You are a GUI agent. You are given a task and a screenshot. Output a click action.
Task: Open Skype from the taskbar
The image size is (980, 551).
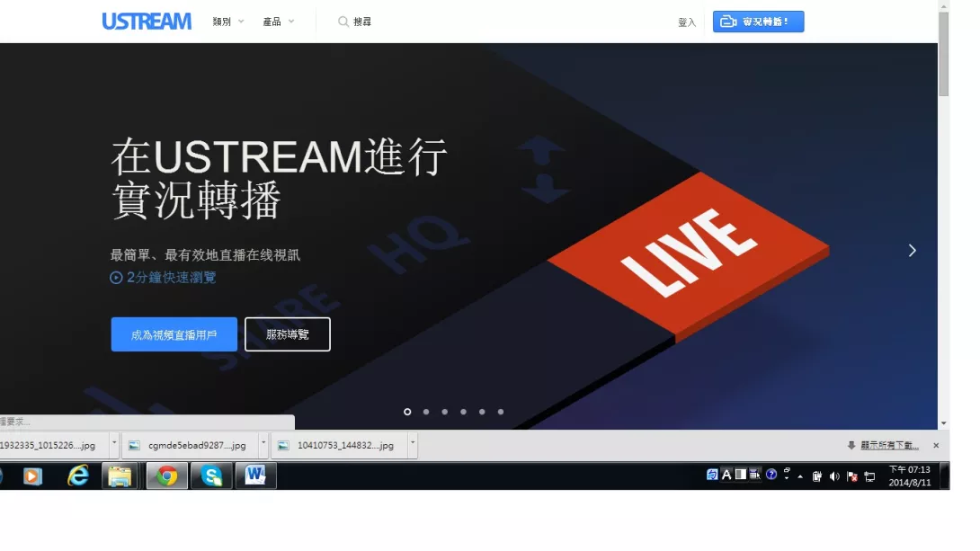point(212,476)
